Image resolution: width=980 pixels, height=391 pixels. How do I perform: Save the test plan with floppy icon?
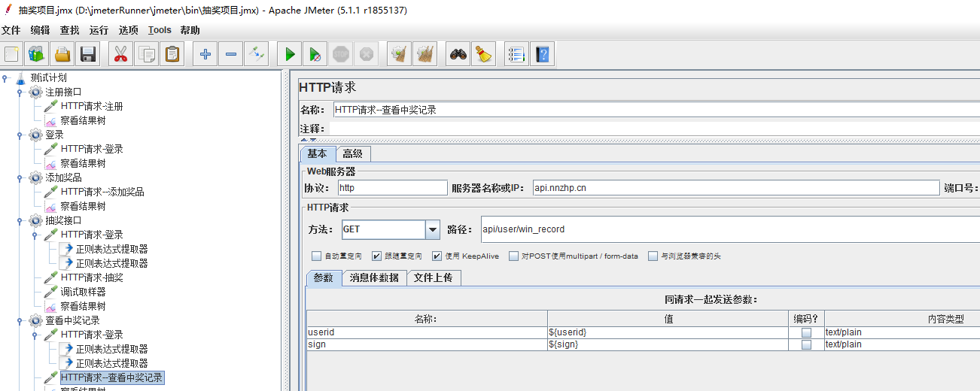88,54
